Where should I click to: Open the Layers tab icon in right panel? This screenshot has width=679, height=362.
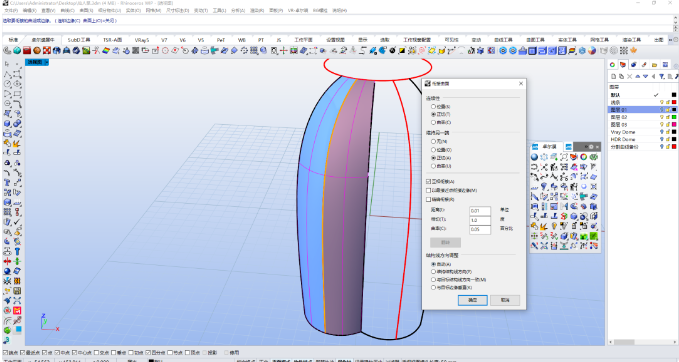click(x=623, y=65)
